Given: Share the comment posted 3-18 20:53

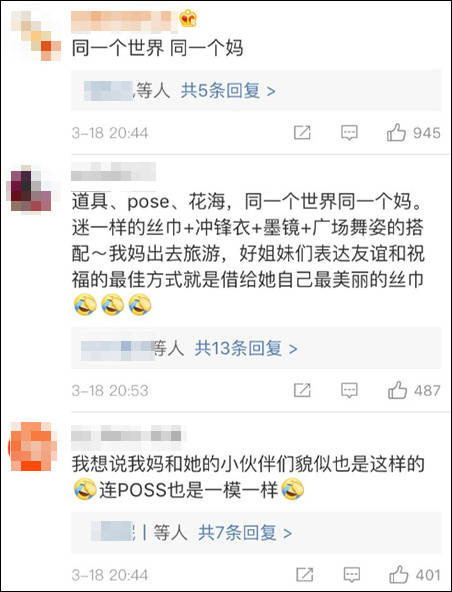Looking at the screenshot, I should (302, 390).
